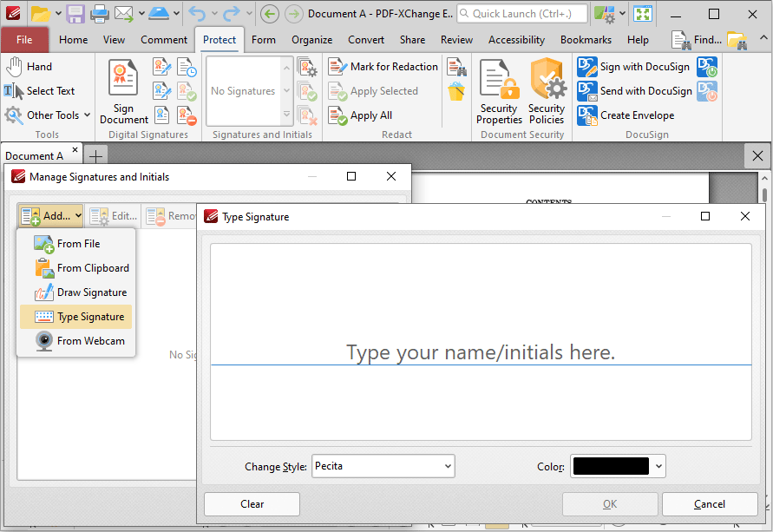Switch to the Protect ribbon tab
This screenshot has width=773, height=532.
pyautogui.click(x=219, y=39)
